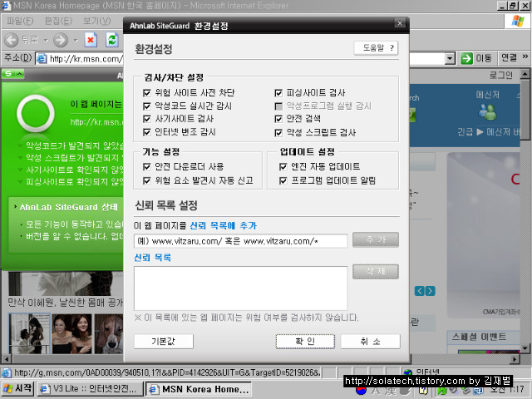532x399 pixels.
Task: Toggle 프로그램 업데이트 알림 checkbox
Action: (283, 180)
